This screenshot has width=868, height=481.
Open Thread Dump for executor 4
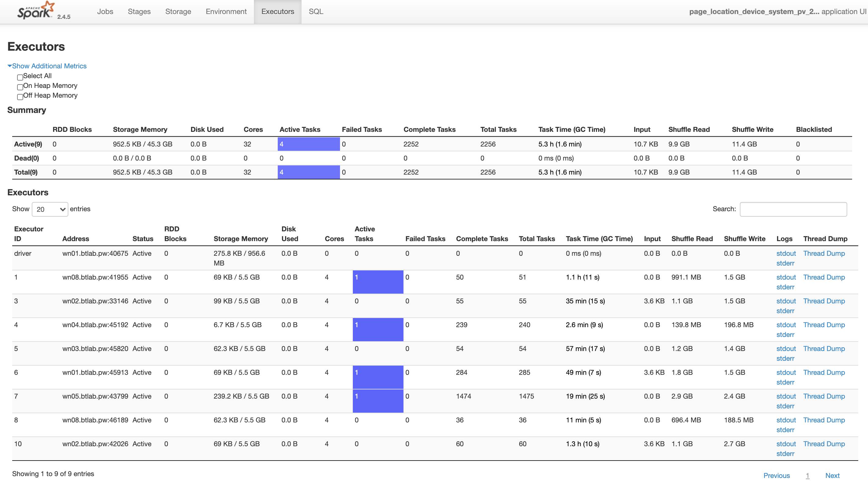824,325
